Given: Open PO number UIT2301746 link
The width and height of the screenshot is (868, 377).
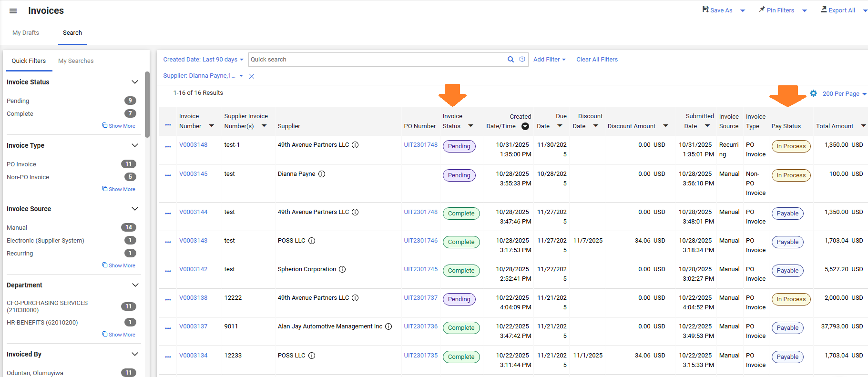Looking at the screenshot, I should (420, 241).
